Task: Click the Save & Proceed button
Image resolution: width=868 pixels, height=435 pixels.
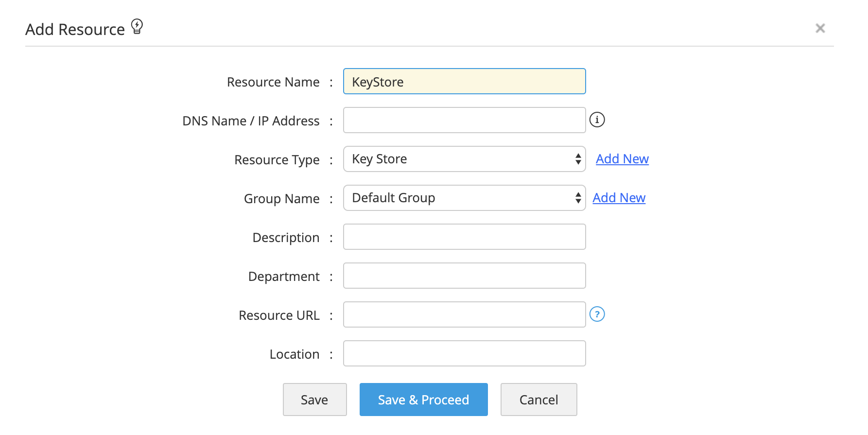Action: [x=423, y=400]
